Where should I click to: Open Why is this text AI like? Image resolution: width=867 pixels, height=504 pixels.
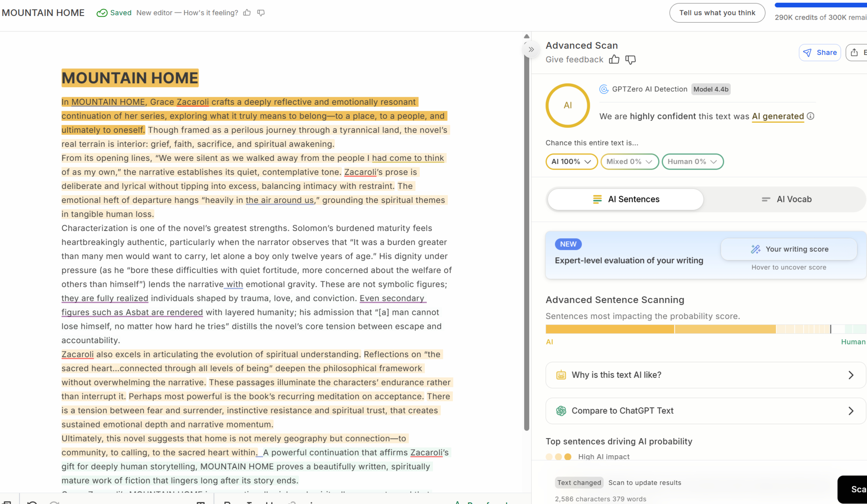click(705, 375)
